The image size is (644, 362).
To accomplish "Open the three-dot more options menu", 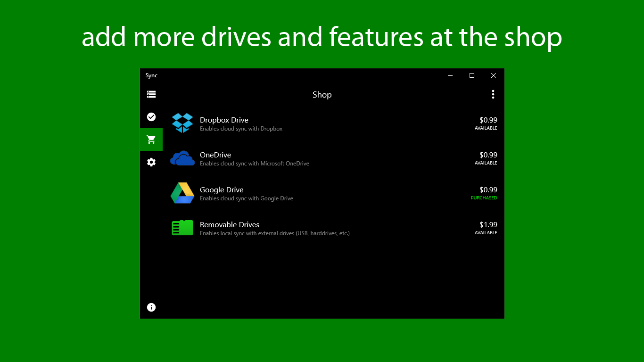I will 493,94.
